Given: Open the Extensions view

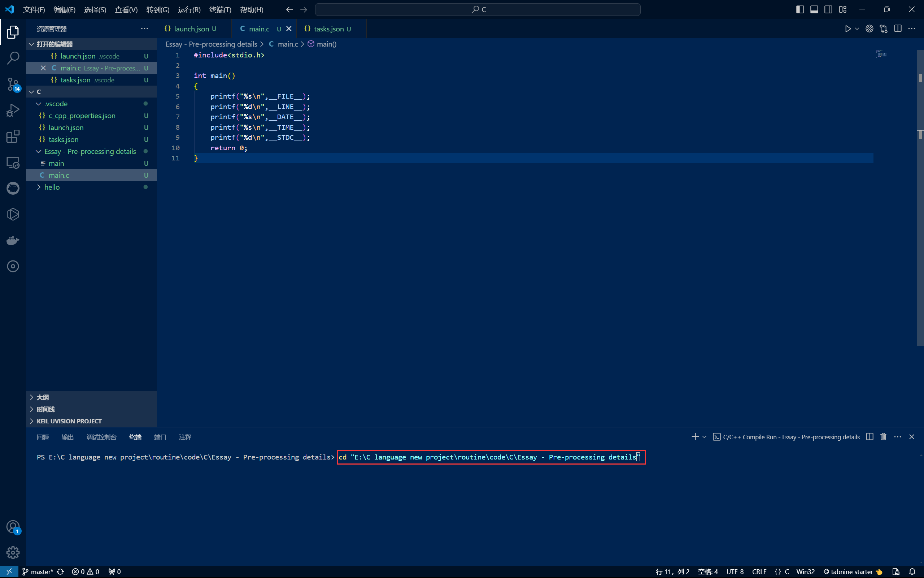Looking at the screenshot, I should tap(13, 137).
